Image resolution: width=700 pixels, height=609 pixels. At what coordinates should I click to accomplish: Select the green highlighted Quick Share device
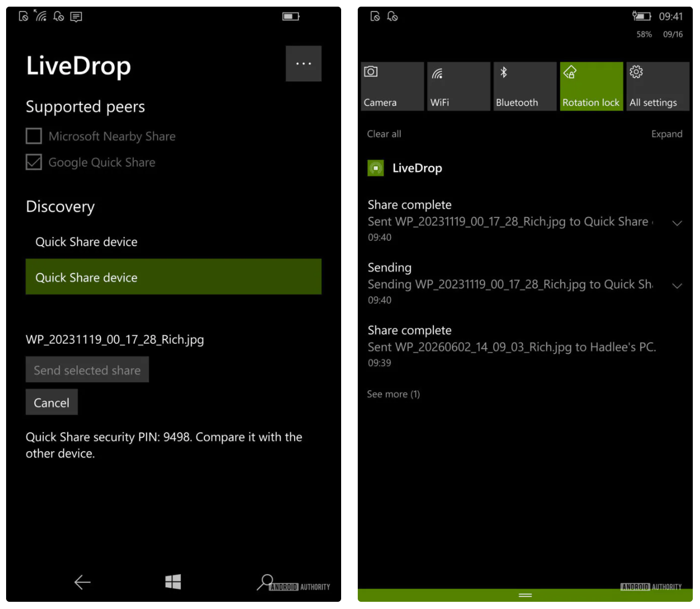(x=173, y=277)
